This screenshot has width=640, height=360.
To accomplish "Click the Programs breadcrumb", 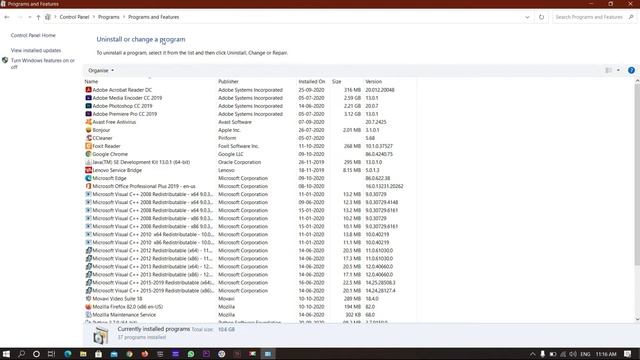I will [109, 17].
